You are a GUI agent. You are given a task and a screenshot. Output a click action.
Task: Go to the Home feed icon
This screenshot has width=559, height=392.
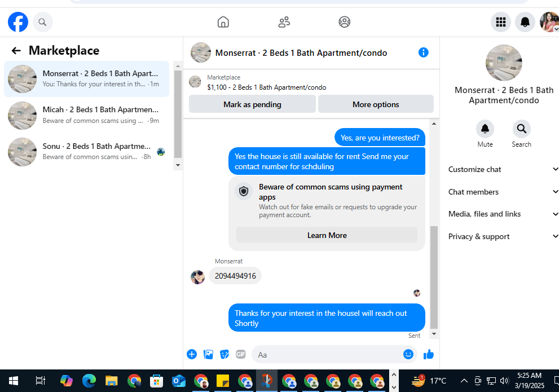(x=223, y=22)
